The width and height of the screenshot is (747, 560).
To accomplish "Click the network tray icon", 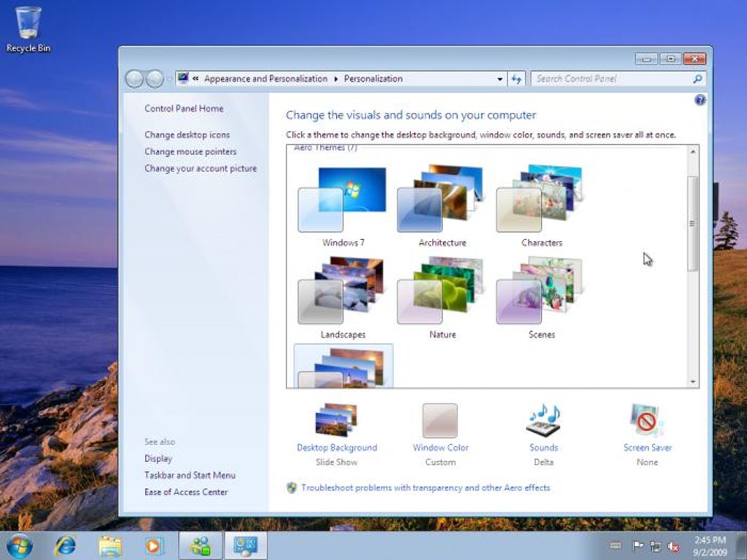I will click(x=655, y=546).
